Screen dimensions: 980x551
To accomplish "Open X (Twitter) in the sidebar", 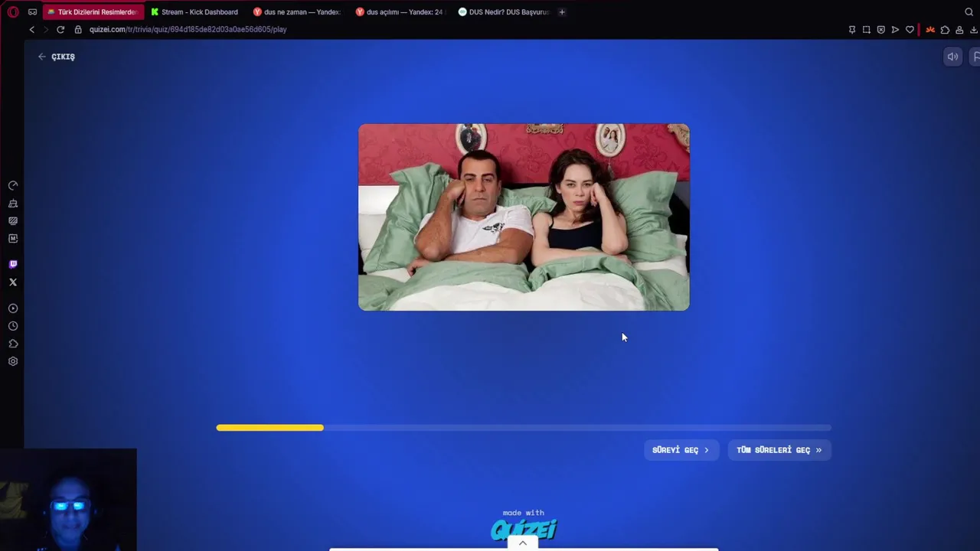I will [x=13, y=282].
